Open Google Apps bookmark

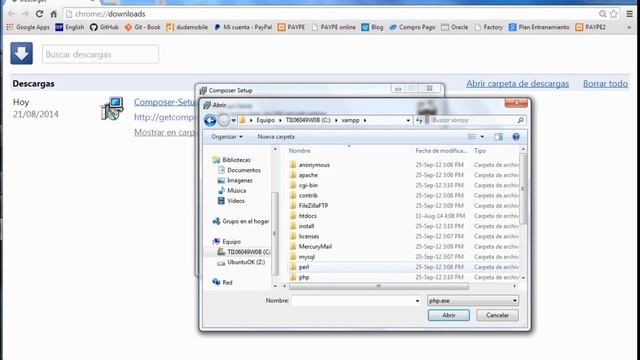click(x=28, y=27)
